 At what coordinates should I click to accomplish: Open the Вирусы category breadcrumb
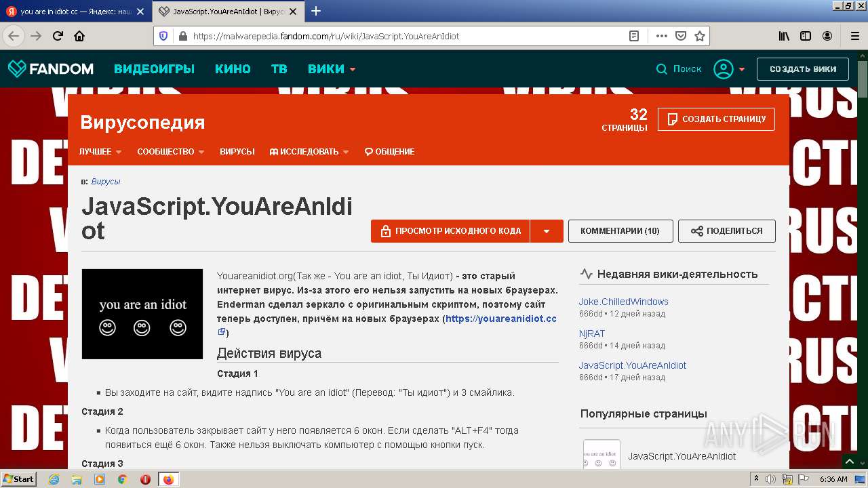click(x=106, y=182)
